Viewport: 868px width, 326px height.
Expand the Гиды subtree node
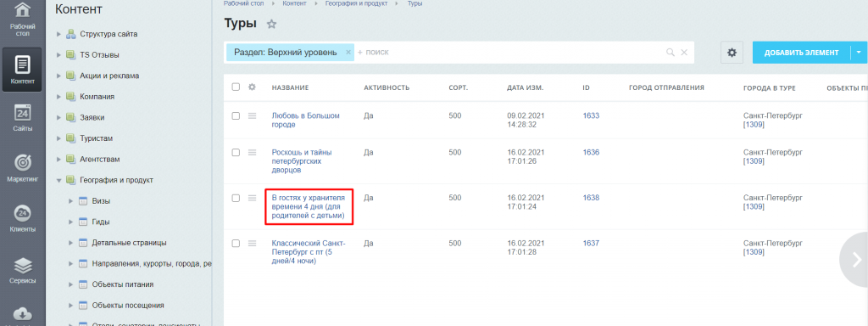71,222
